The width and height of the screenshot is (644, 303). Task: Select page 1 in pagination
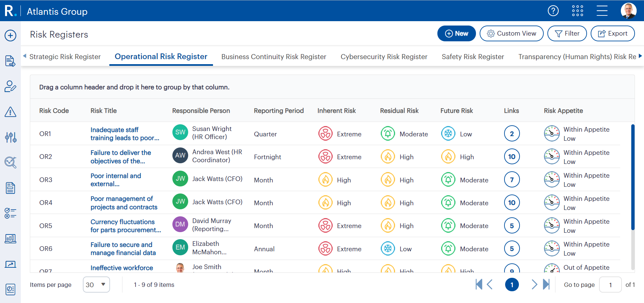click(512, 285)
